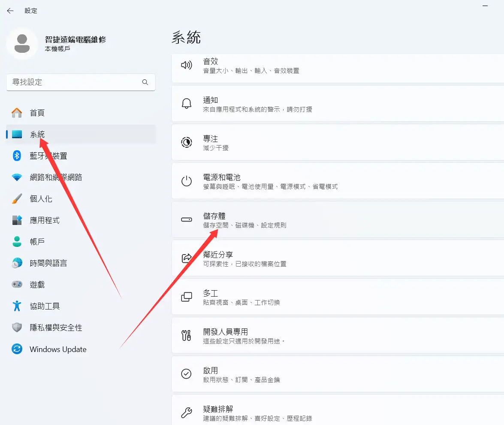Click the 系統 monitor icon
This screenshot has height=425, width=504.
pyautogui.click(x=17, y=134)
